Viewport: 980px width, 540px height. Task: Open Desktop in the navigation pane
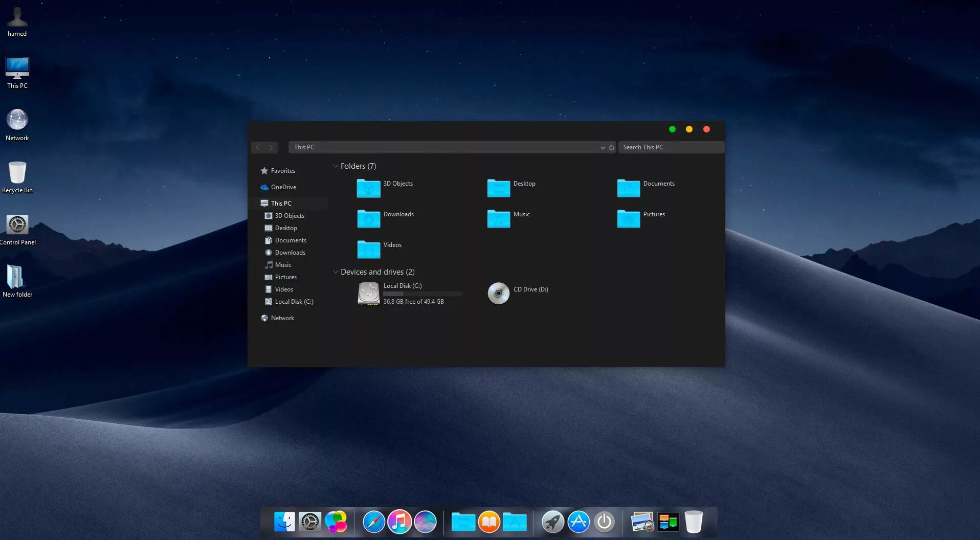[x=281, y=228]
